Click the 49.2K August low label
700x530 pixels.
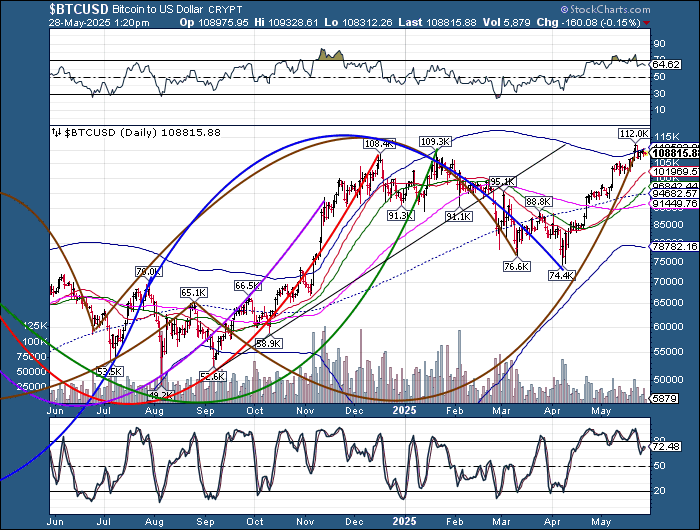click(x=161, y=395)
